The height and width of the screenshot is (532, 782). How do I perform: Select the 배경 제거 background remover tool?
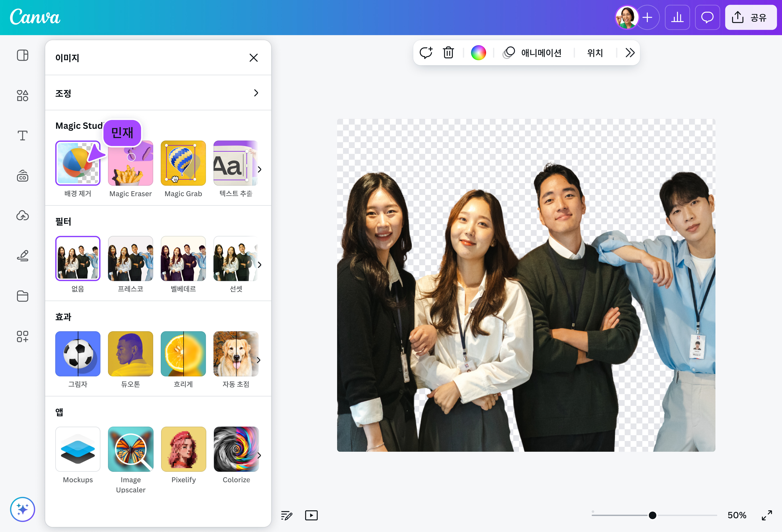coord(78,163)
